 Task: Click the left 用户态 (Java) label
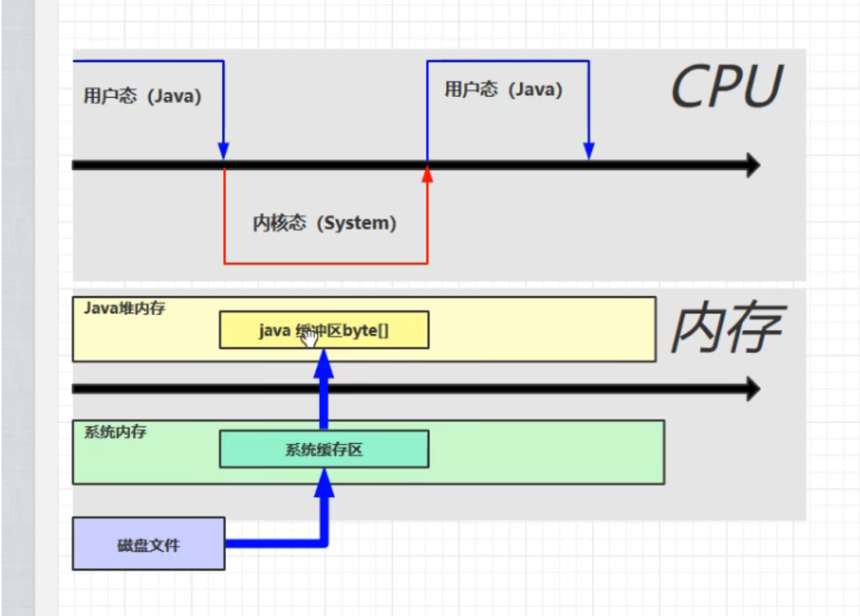click(142, 96)
